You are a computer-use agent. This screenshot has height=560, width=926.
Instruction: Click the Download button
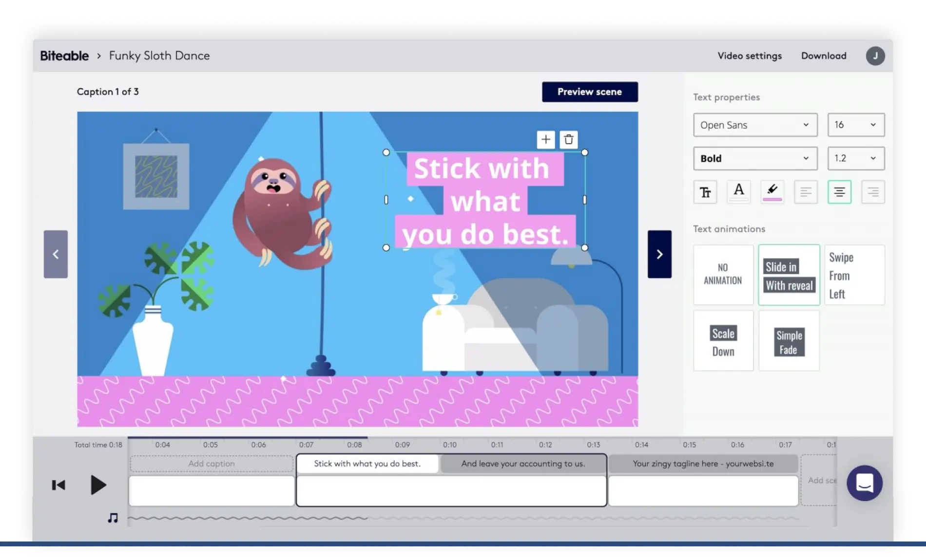[x=824, y=56]
